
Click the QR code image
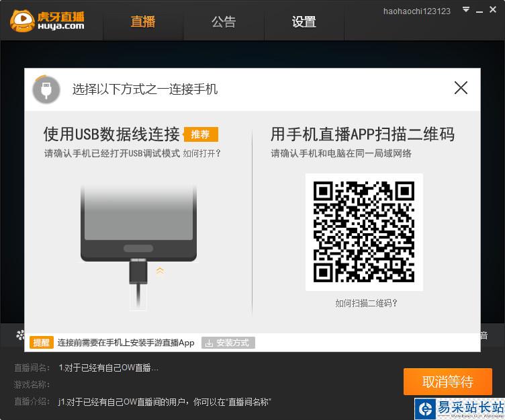click(364, 232)
